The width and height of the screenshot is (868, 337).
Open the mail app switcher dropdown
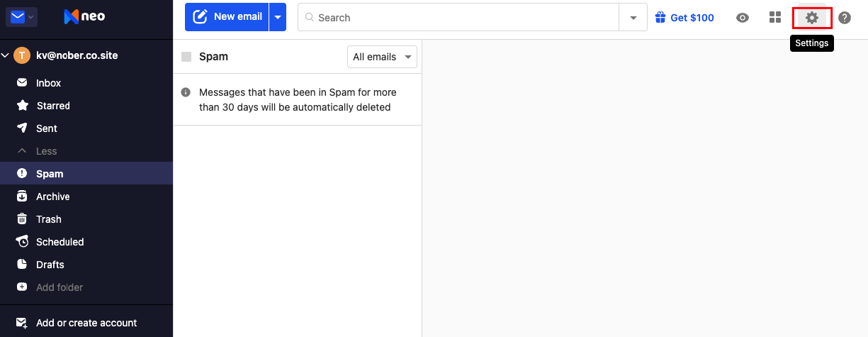click(x=22, y=17)
